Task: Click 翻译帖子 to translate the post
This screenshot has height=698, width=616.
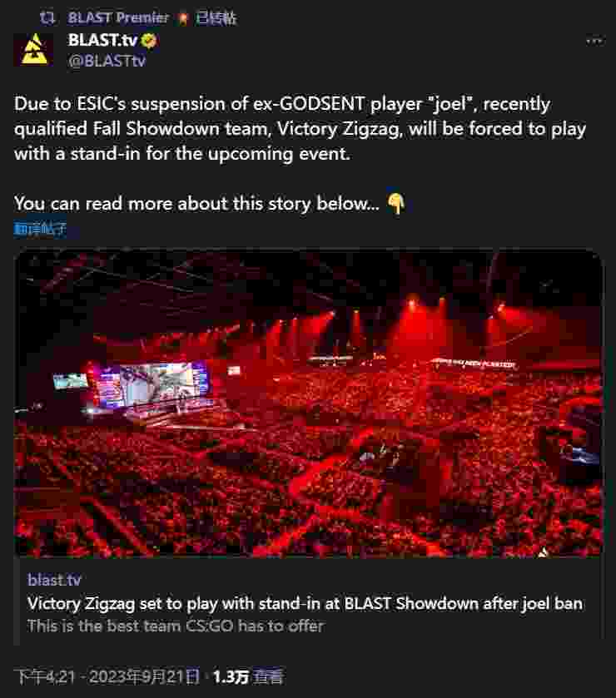Action: [x=41, y=229]
